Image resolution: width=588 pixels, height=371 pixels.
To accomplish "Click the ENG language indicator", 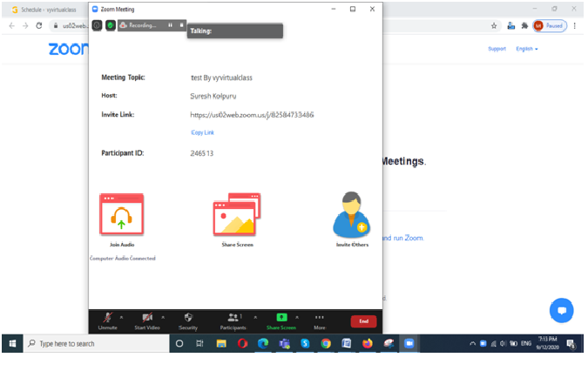I will click(x=526, y=343).
